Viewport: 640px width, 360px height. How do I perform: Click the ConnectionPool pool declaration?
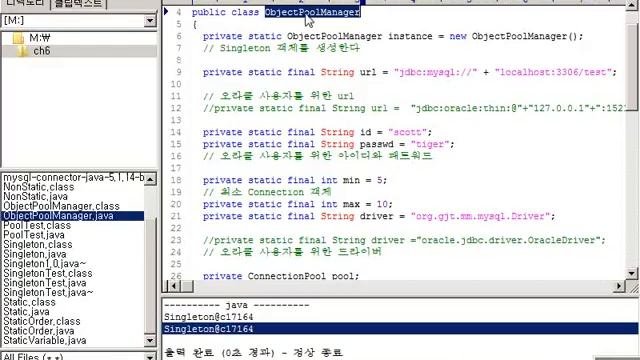click(281, 276)
